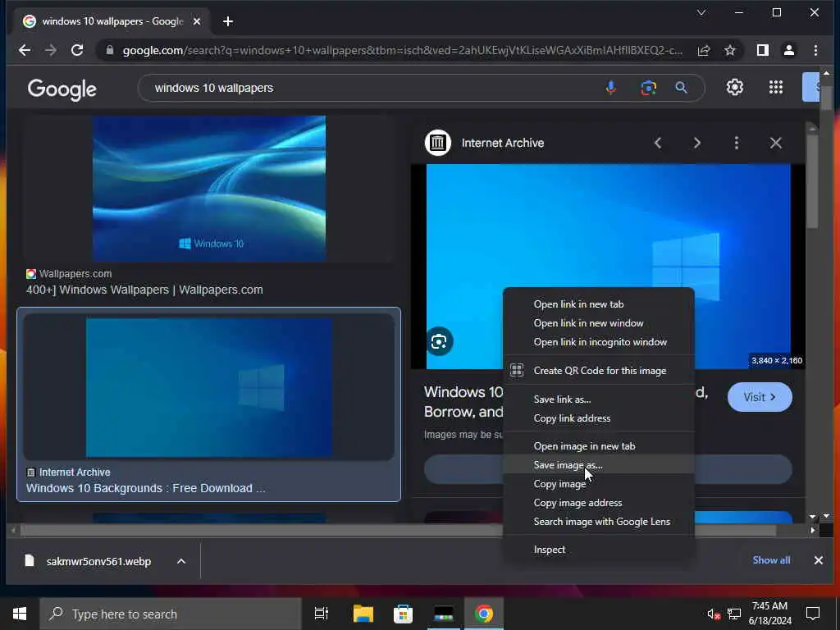The width and height of the screenshot is (840, 630).
Task: Open 400+ Windows Wallpapers result title
Action: click(x=144, y=290)
